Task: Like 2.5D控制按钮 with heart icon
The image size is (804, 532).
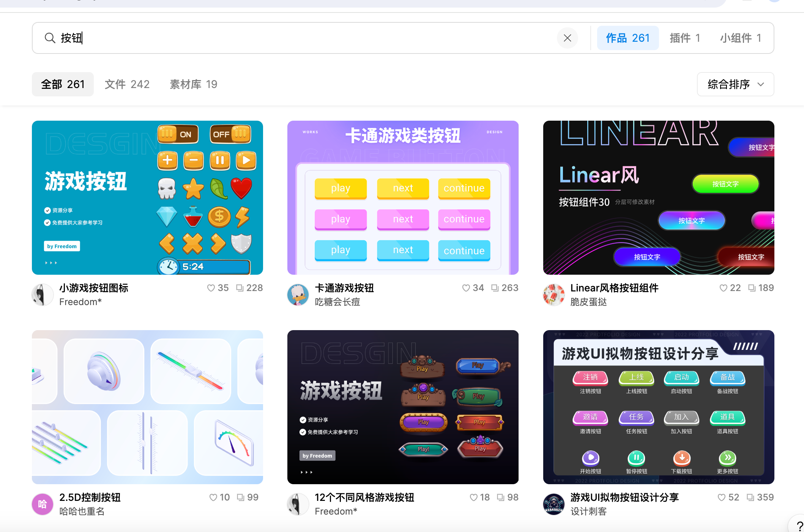Action: (213, 497)
